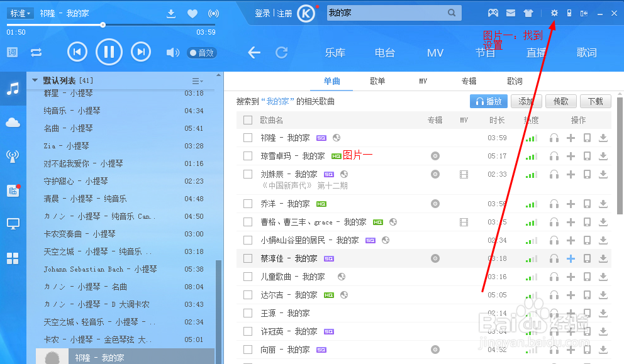Check the select-all box beside 歌曲名
This screenshot has height=364, width=624.
(x=248, y=119)
